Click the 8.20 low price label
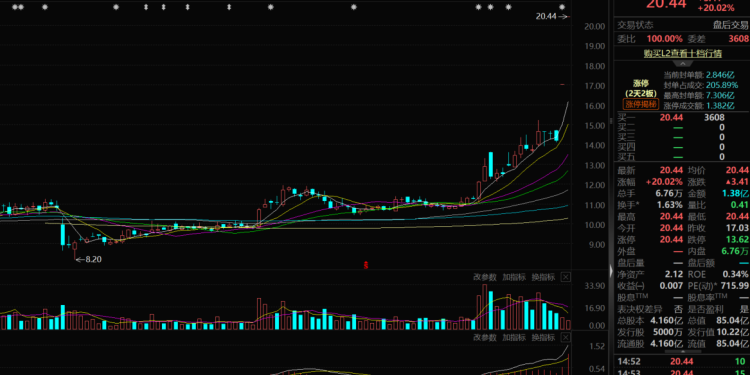This screenshot has height=375, width=750. pyautogui.click(x=93, y=259)
